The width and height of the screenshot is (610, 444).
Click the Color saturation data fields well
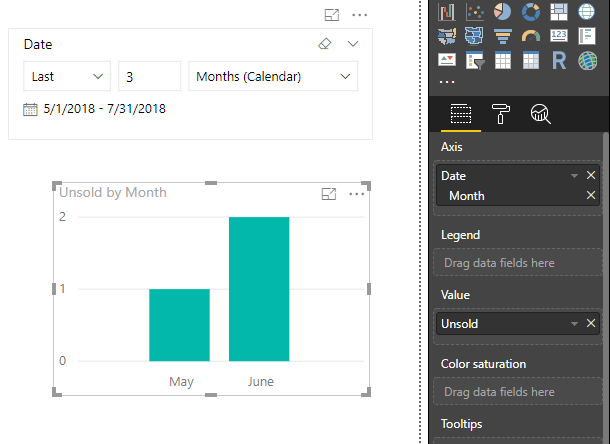point(518,391)
